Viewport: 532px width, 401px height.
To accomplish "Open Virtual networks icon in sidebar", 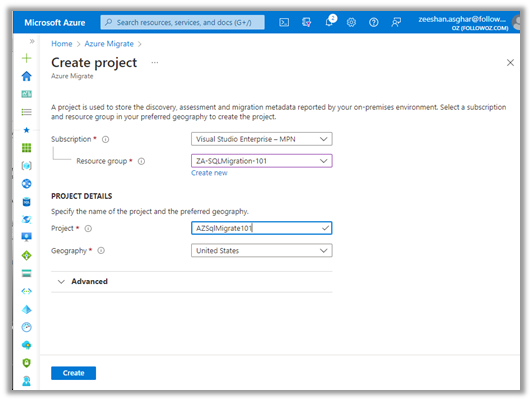I will tap(26, 291).
